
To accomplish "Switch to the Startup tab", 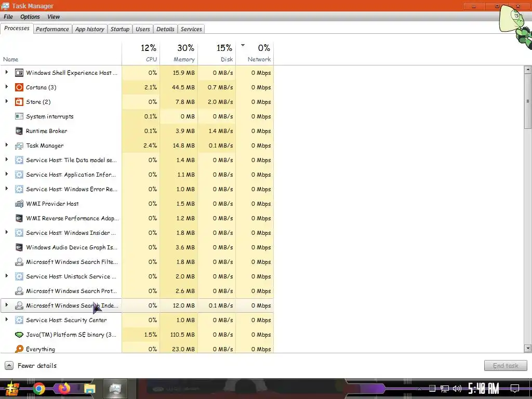I will coord(120,29).
